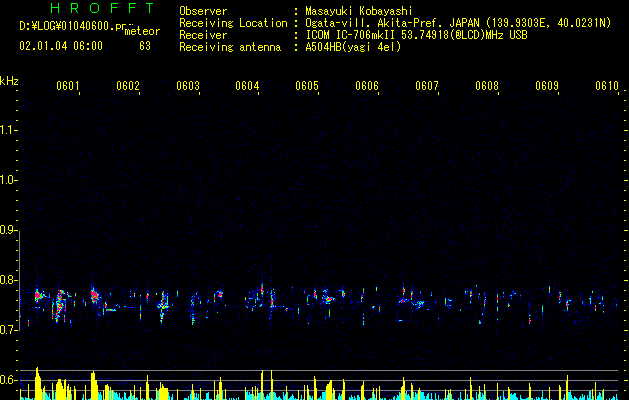Click the 'Receiver' field label
This screenshot has height=400, width=629.
(203, 35)
